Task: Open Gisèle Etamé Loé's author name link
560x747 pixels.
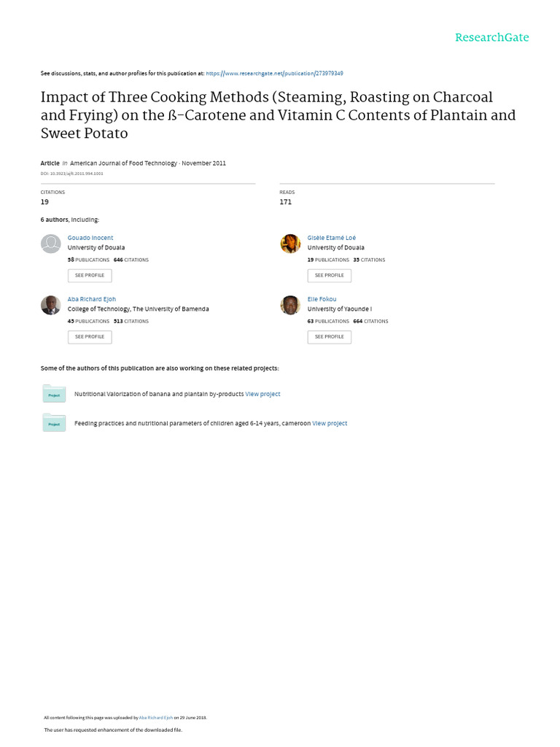Action: (x=332, y=238)
